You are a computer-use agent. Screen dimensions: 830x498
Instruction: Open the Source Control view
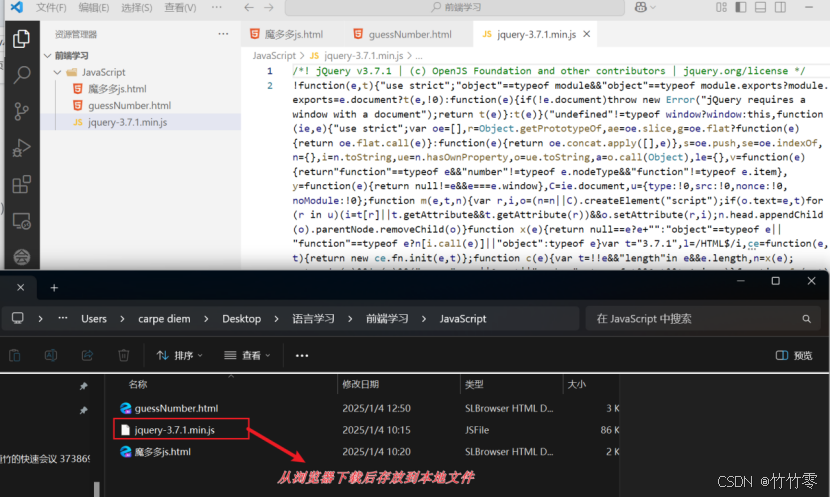(x=21, y=111)
